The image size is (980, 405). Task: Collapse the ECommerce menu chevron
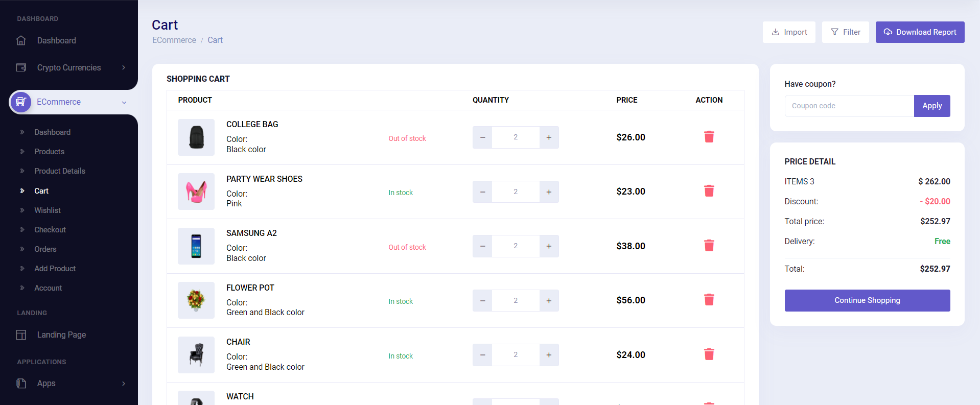(x=124, y=103)
